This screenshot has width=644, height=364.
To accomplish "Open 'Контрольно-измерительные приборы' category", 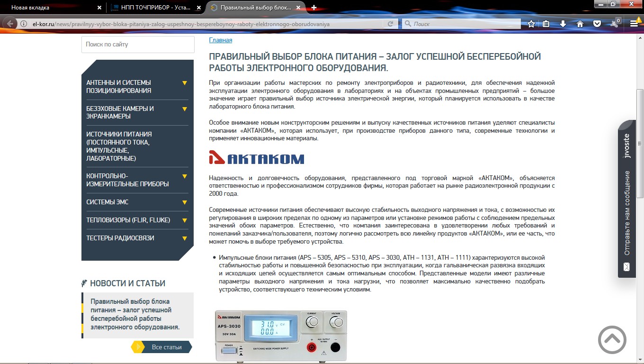I will [127, 180].
